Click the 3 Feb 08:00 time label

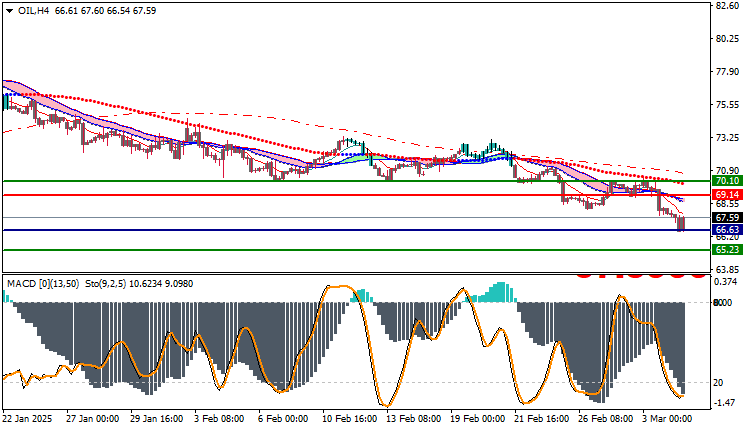(x=219, y=419)
